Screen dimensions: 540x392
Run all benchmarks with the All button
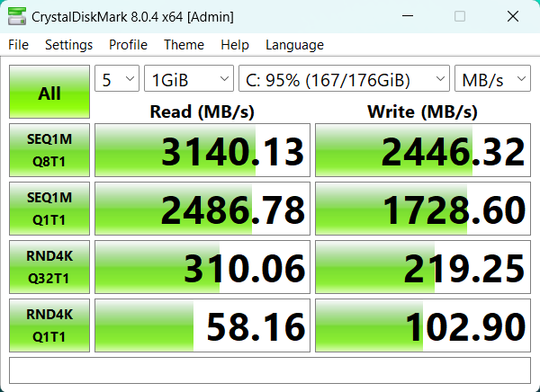pyautogui.click(x=49, y=92)
